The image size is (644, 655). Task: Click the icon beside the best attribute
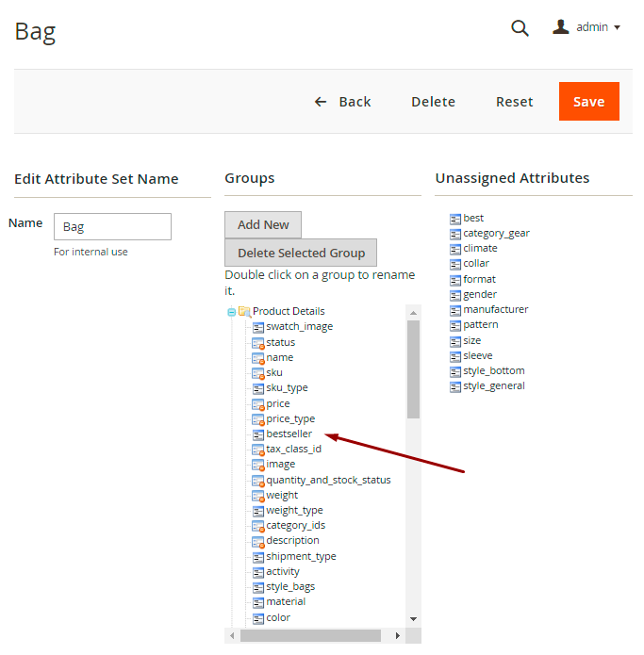click(x=455, y=219)
